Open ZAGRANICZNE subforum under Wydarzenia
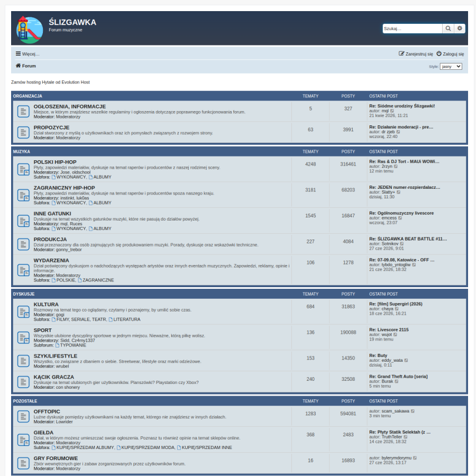Screen dimensions: 476x476 (98, 280)
